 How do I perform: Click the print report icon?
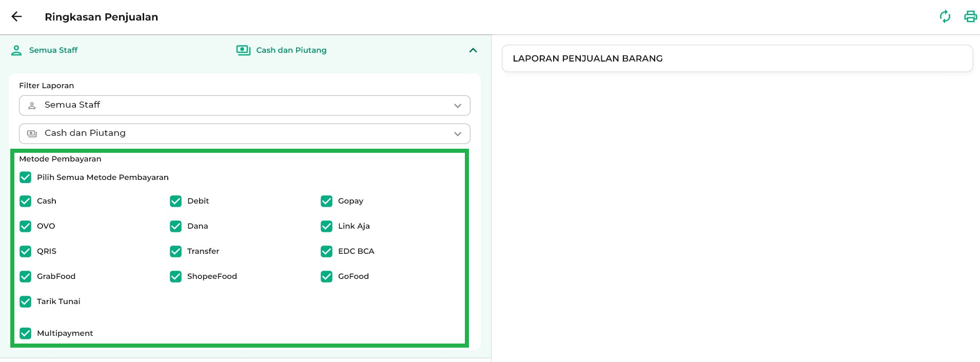pyautogui.click(x=970, y=17)
